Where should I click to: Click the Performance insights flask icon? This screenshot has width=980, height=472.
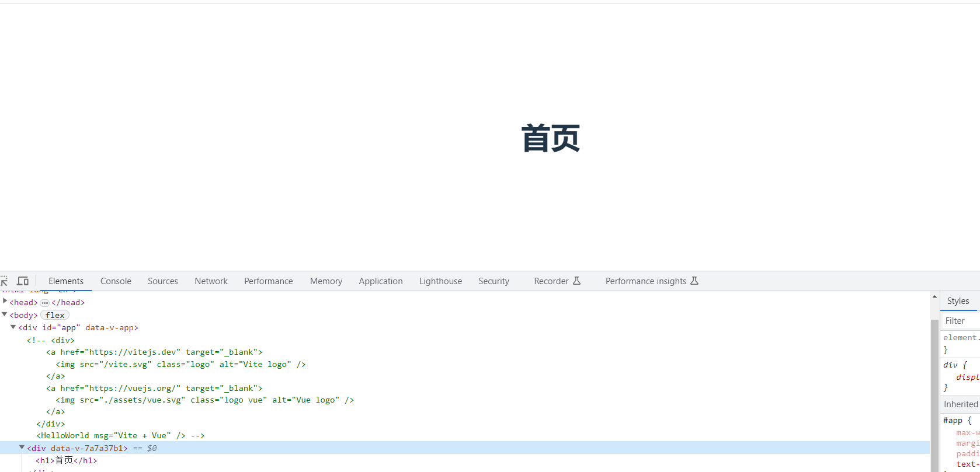694,281
